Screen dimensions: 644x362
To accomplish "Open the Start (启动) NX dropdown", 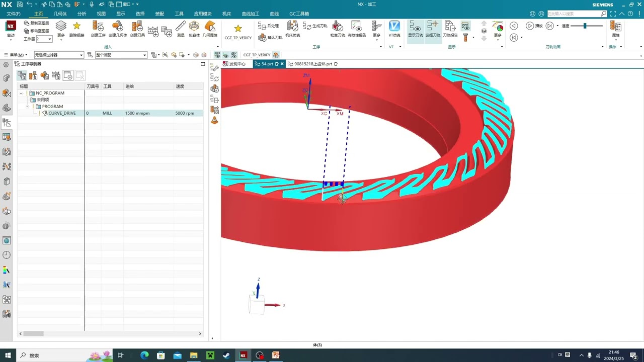I will point(11,30).
